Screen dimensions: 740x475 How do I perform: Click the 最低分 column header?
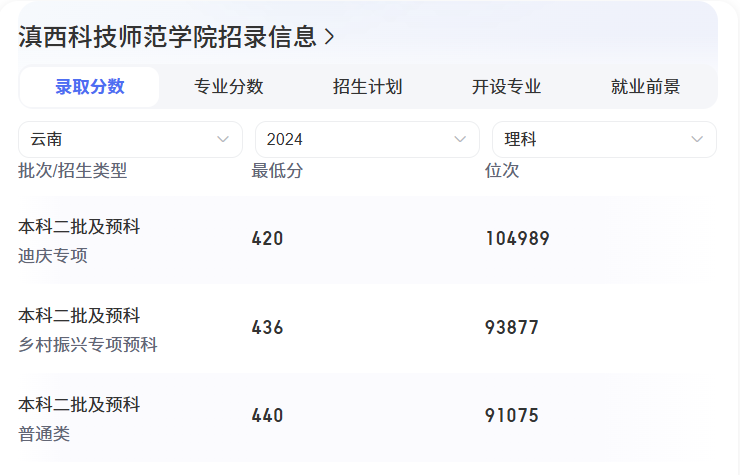(x=277, y=170)
